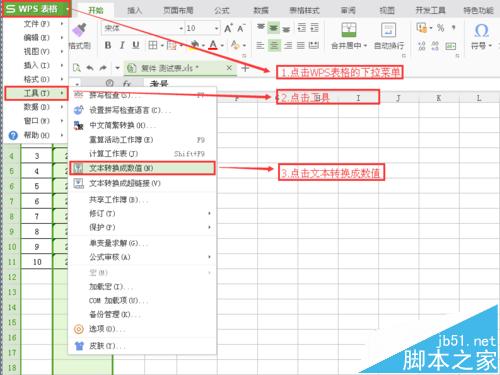Image resolution: width=500 pixels, height=375 pixels.
Task: Click the decrease indent icon
Action: pyautogui.click(x=301, y=28)
